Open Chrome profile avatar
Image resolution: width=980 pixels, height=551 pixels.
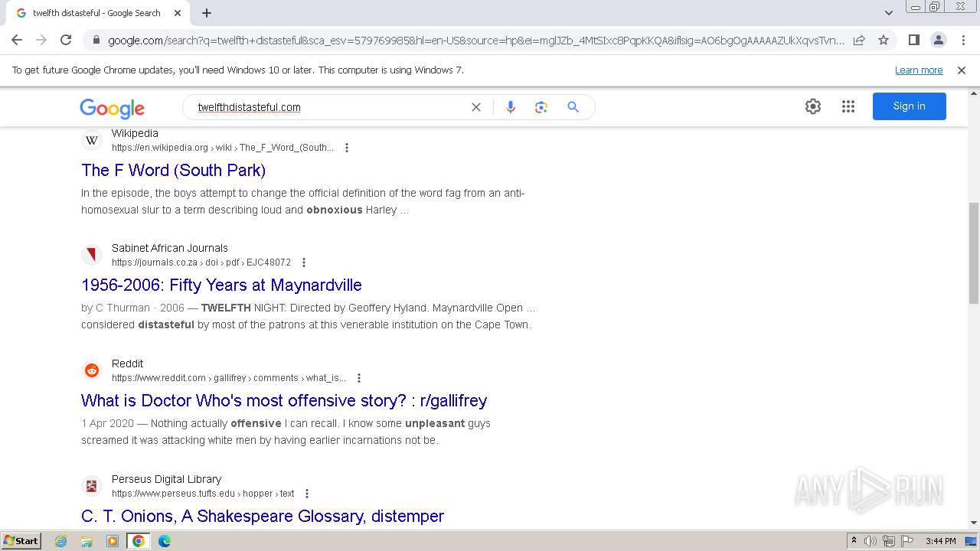938,40
